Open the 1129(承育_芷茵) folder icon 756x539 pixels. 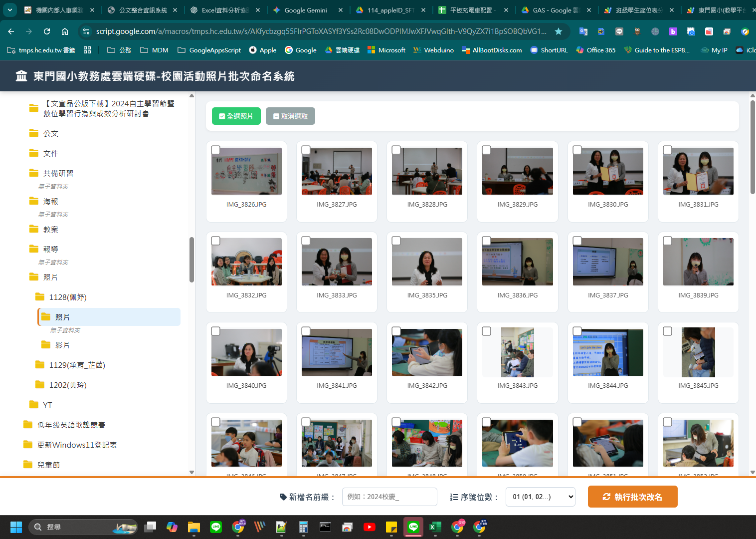point(40,365)
